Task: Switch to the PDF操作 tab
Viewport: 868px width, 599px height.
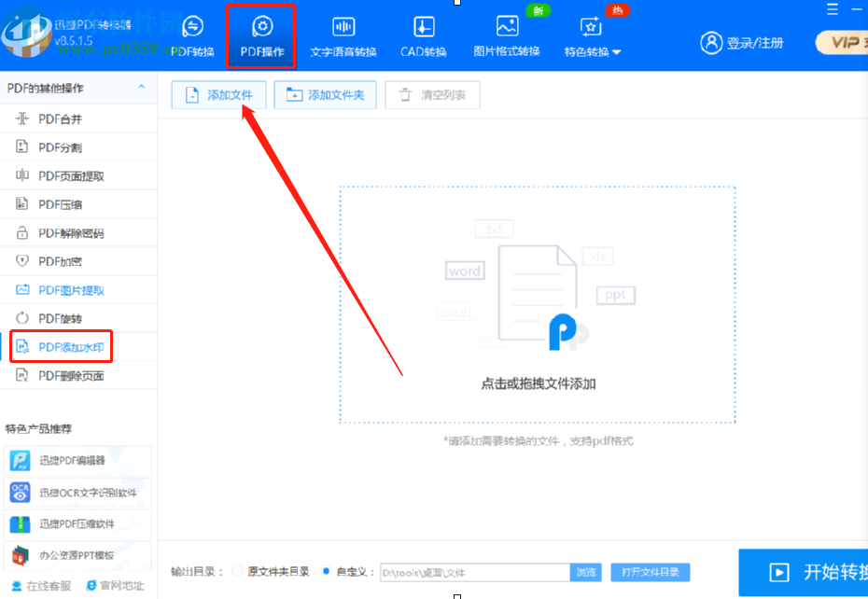Action: 261,36
